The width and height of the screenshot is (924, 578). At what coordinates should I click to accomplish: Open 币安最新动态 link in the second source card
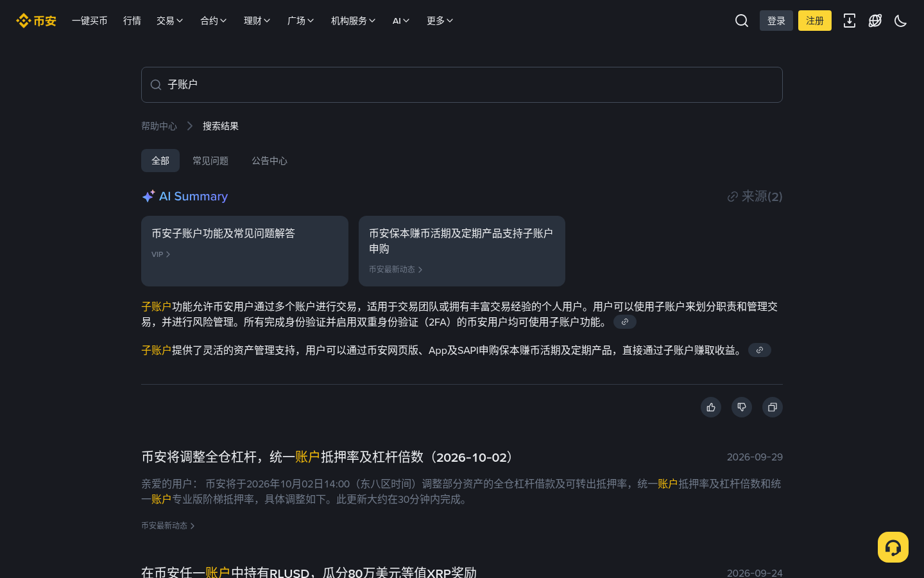click(396, 270)
